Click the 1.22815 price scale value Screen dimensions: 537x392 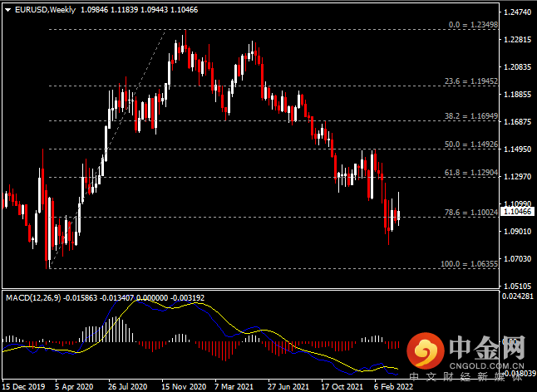click(518, 40)
